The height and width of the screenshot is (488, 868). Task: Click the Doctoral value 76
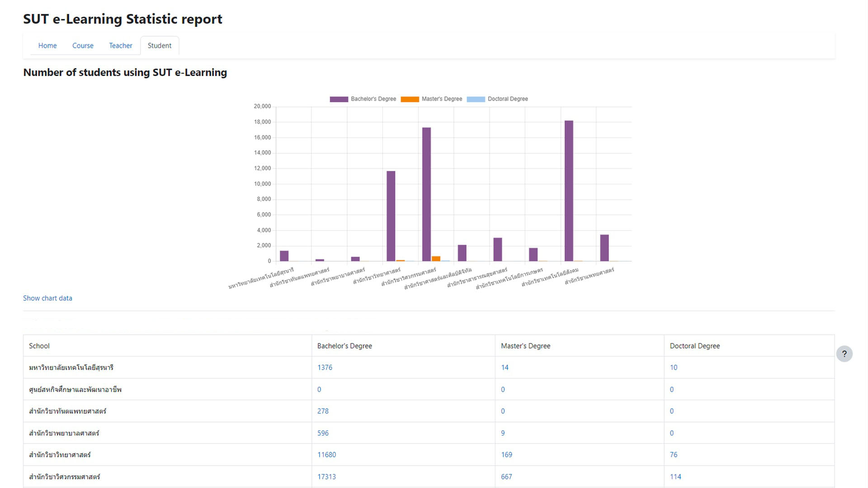(x=674, y=455)
